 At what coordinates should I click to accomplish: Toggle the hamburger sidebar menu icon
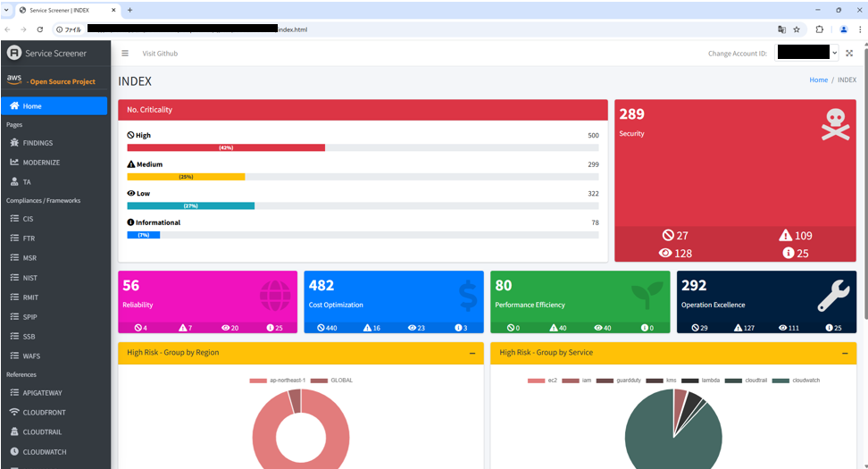[x=125, y=54]
